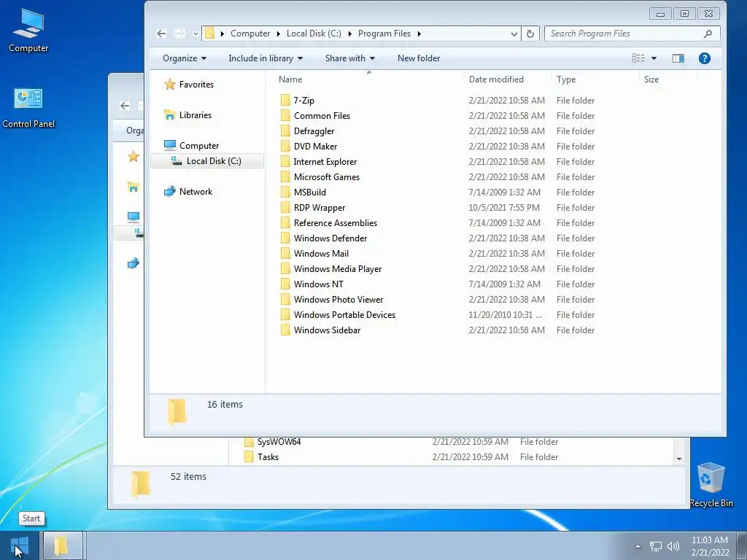Select the Microsoft Games folder name

pyautogui.click(x=327, y=176)
